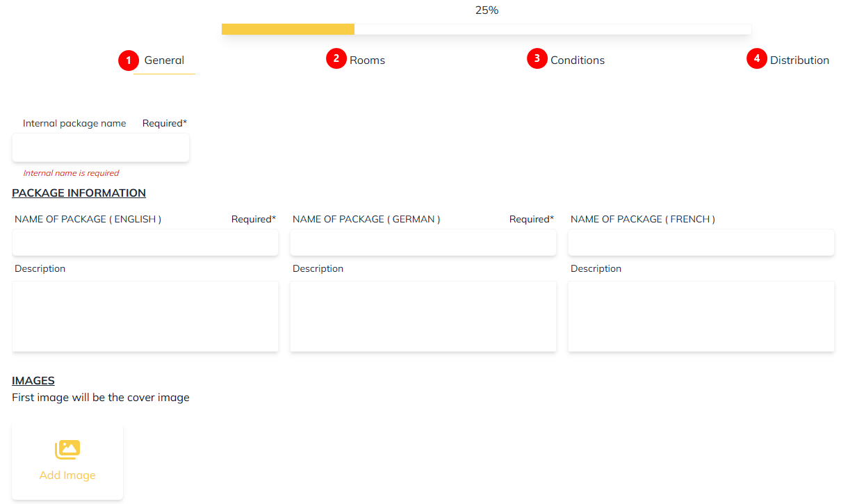Go to the Distribution step label
Viewport: 841px width, 504px height.
[799, 60]
